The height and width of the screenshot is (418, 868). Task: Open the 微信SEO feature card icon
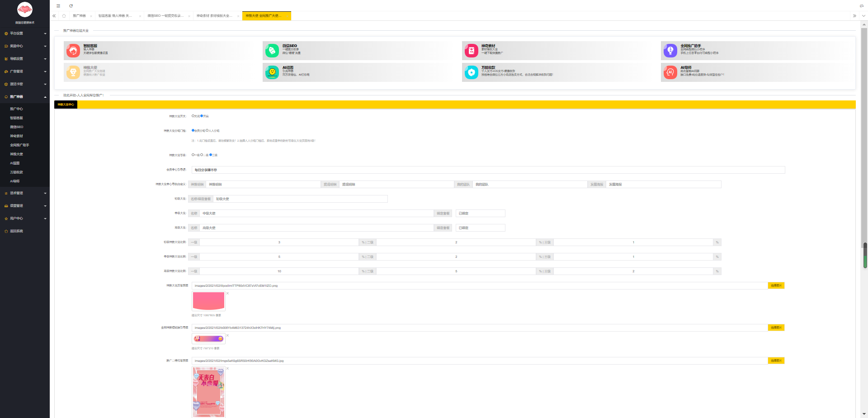pyautogui.click(x=272, y=51)
